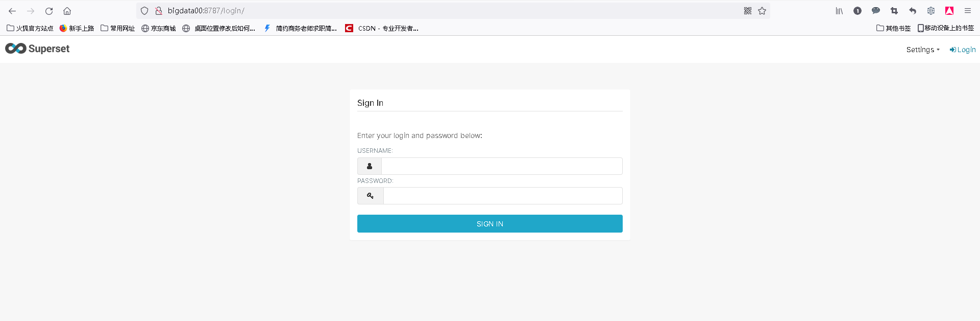Screen dimensions: 980x321
Task: Click the key icon beside the password field
Action: 370,195
